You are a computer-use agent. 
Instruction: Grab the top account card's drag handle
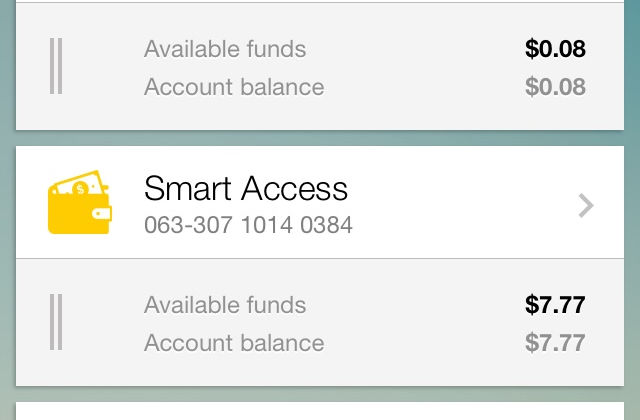(x=56, y=67)
